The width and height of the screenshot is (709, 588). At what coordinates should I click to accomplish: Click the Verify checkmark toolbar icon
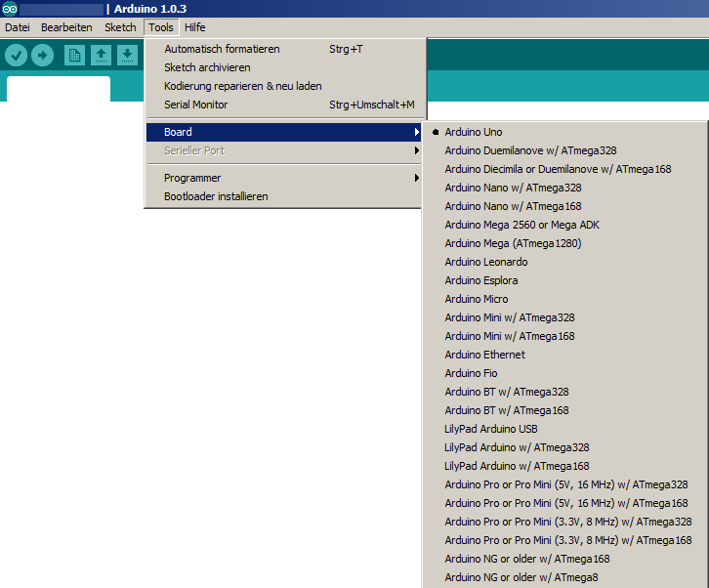coord(16,56)
